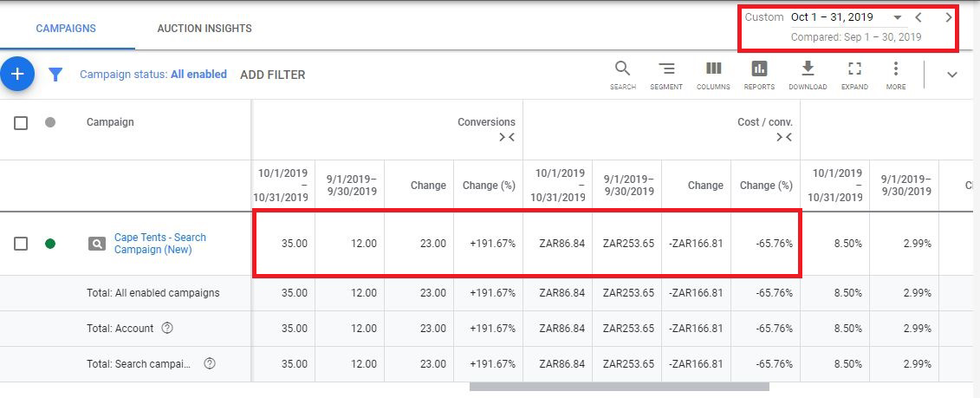Open the More vertical dots menu

[896, 71]
